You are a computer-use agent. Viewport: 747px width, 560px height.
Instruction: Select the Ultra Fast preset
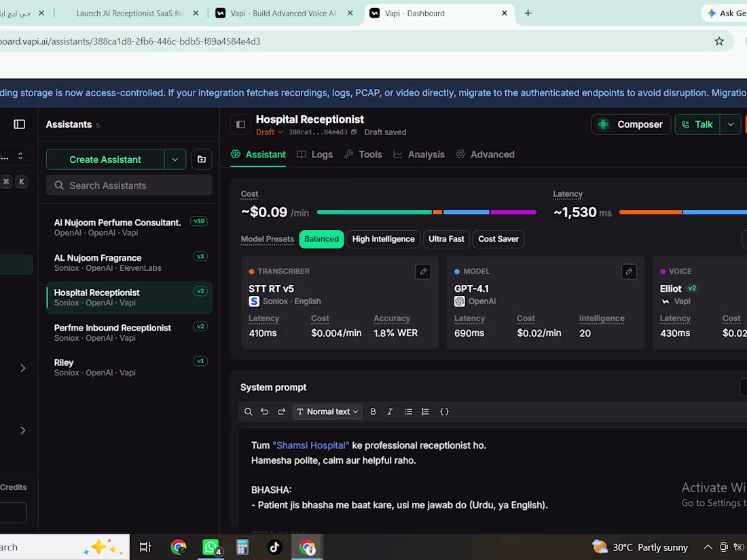pyautogui.click(x=446, y=239)
